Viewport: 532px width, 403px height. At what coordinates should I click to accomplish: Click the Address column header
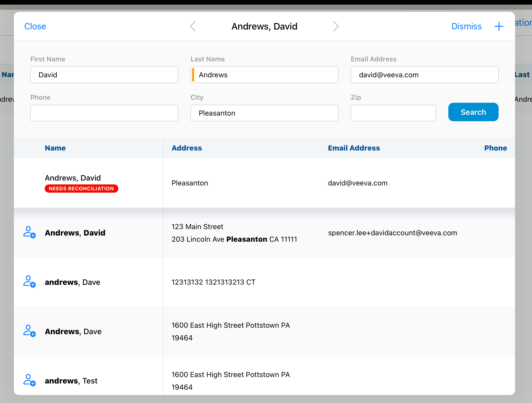pos(187,148)
